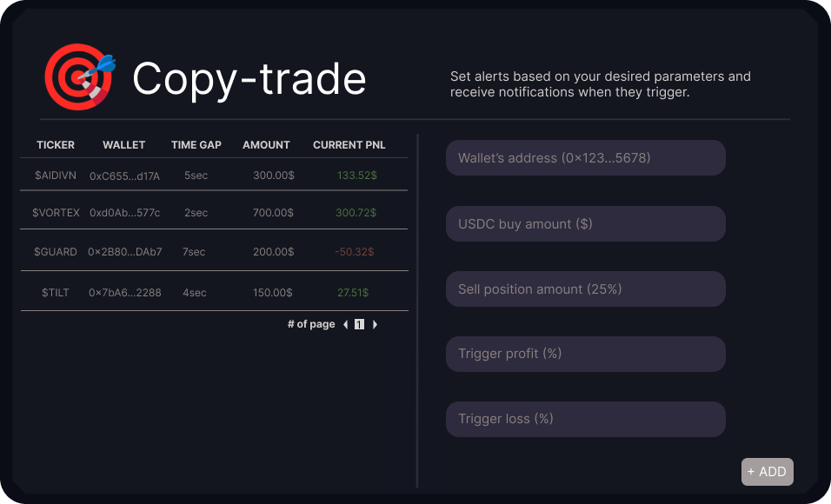Focus the Wallet's address input field
Image resolution: width=831 pixels, height=504 pixels.
(x=585, y=158)
